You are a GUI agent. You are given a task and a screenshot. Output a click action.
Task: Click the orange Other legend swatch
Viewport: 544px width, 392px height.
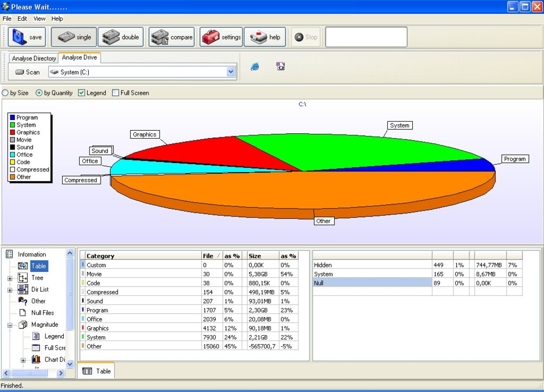(12, 177)
